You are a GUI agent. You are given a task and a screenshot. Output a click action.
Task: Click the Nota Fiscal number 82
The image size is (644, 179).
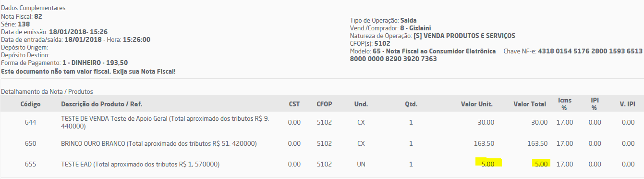pos(38,16)
